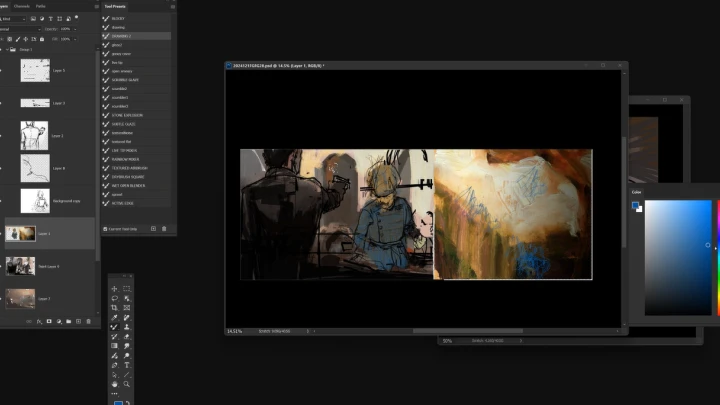The image size is (720, 405).
Task: Select the Pen tool
Action: pos(114,366)
